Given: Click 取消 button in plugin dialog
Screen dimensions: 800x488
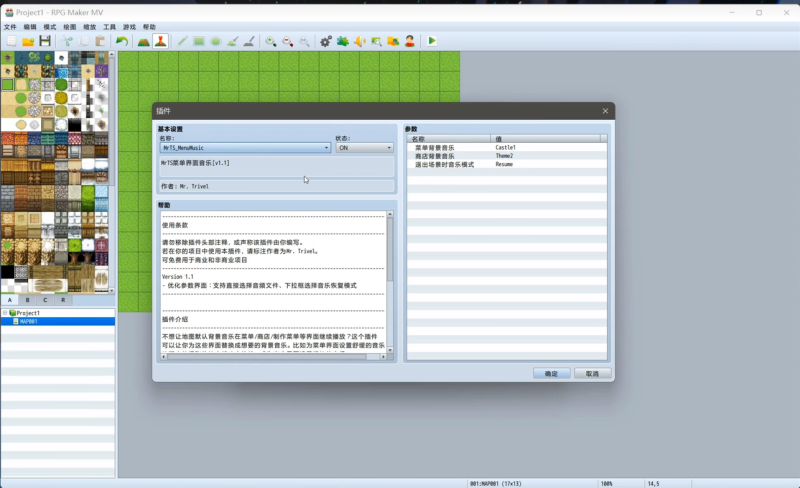Looking at the screenshot, I should (592, 374).
